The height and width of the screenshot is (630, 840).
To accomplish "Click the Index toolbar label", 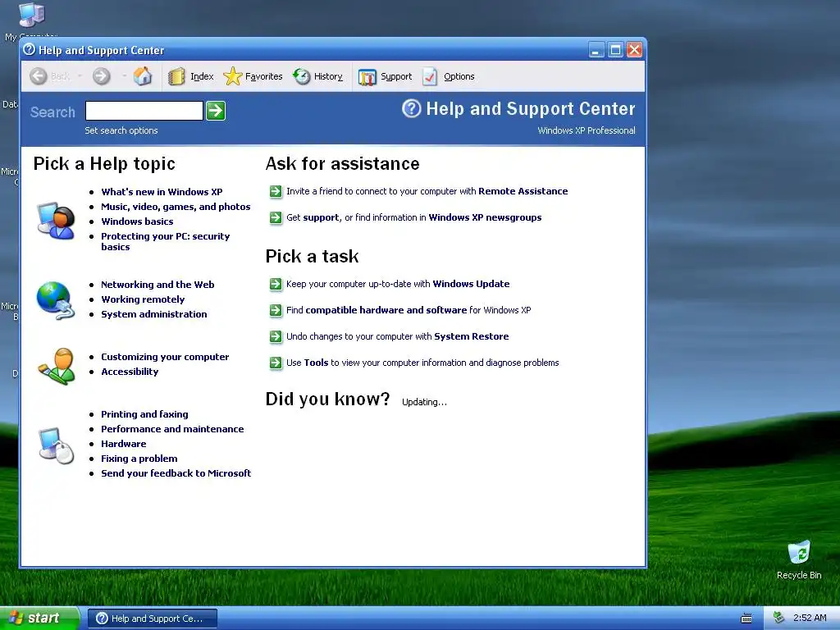I will 202,76.
